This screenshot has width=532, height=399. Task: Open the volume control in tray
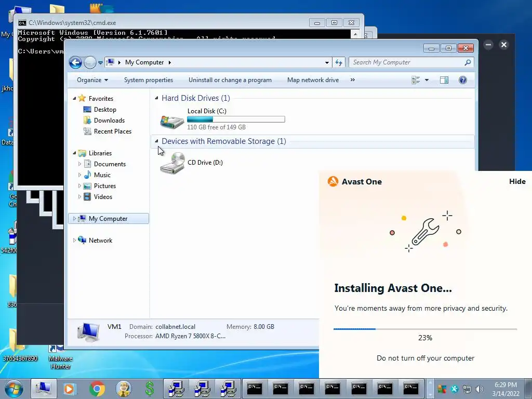pos(480,389)
